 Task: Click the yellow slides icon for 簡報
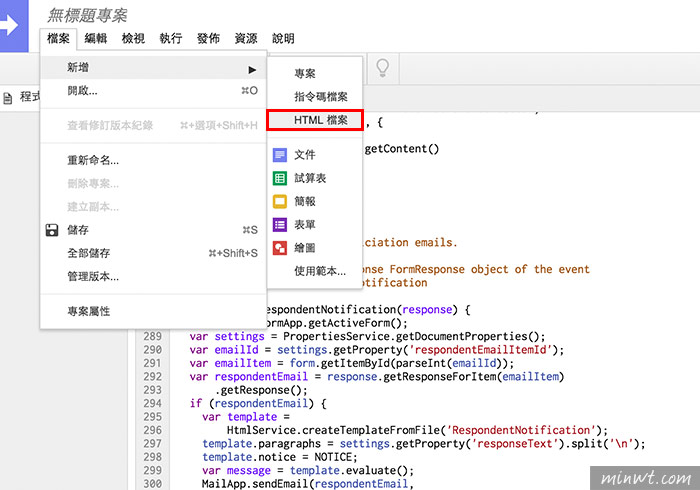click(280, 201)
